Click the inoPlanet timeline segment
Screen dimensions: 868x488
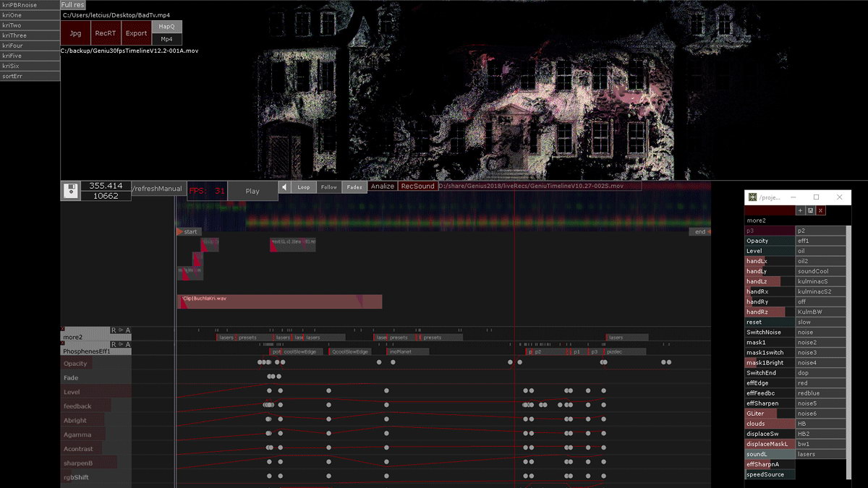(x=409, y=352)
